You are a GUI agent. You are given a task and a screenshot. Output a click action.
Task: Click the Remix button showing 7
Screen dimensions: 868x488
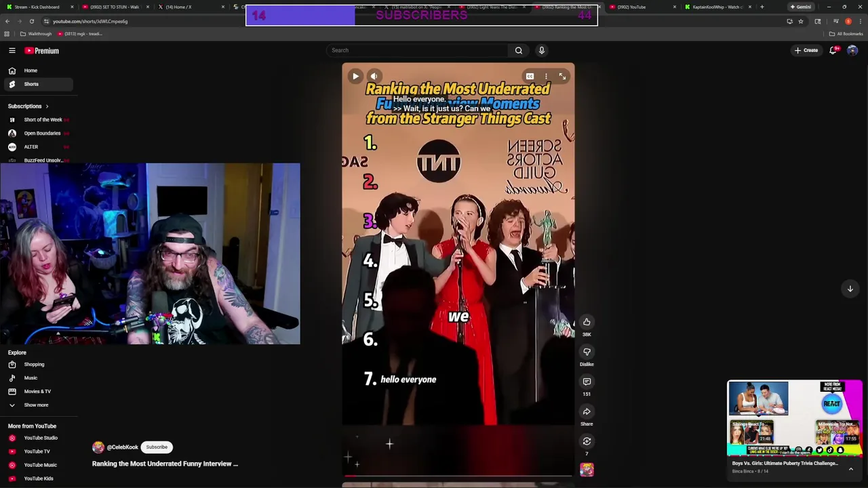587,441
